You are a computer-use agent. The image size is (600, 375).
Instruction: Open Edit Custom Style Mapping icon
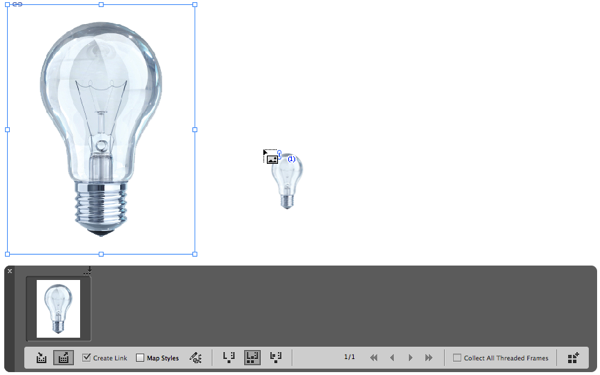pyautogui.click(x=196, y=358)
